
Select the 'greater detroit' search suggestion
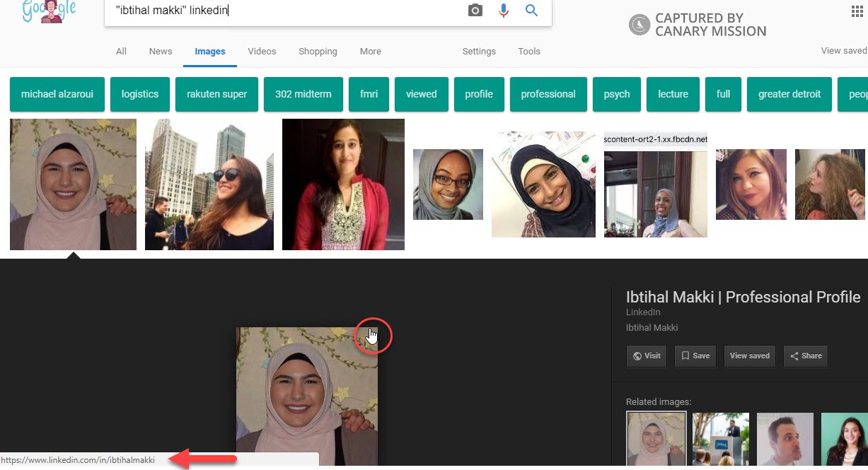789,94
